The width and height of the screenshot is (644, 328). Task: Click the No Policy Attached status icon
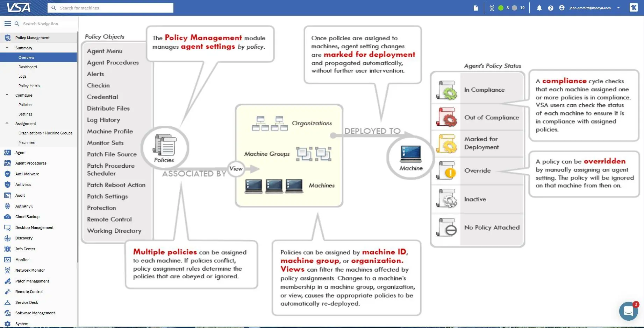click(x=446, y=227)
